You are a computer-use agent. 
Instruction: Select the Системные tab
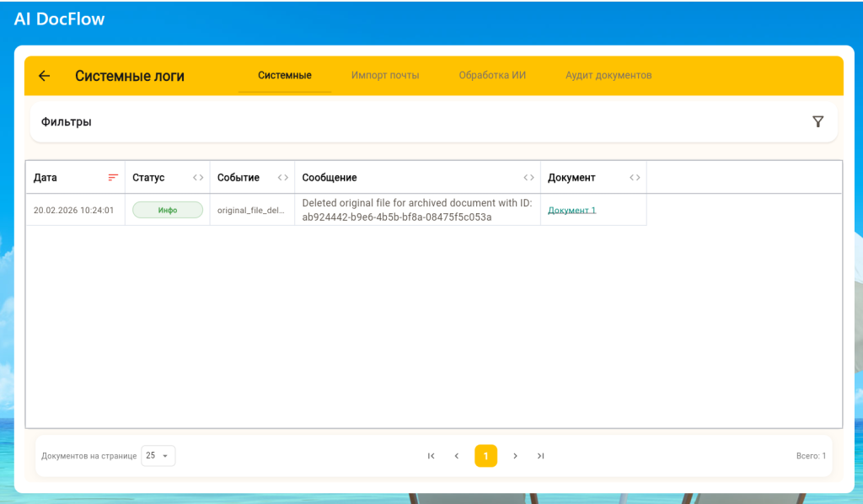tap(285, 75)
